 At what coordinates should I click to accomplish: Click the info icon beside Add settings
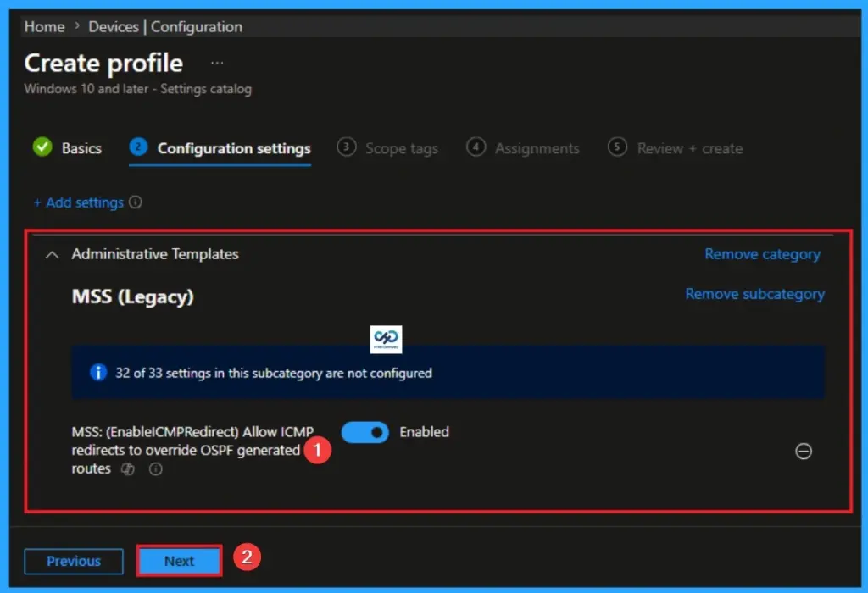coord(136,202)
